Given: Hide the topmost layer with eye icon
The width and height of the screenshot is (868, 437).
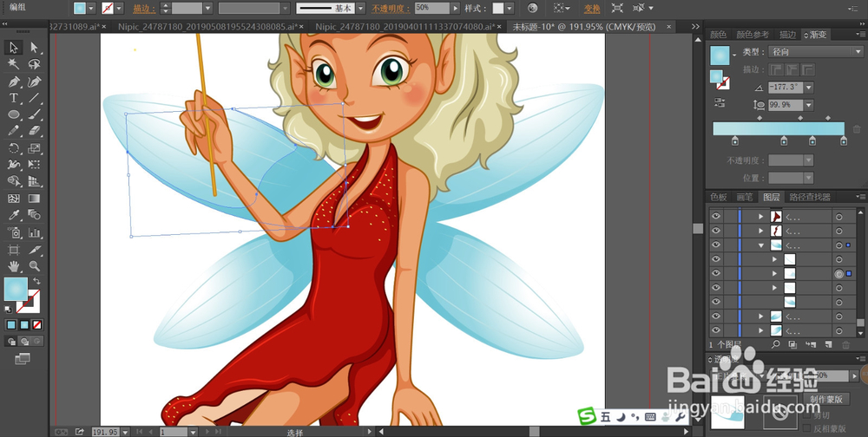Looking at the screenshot, I should tap(716, 216).
